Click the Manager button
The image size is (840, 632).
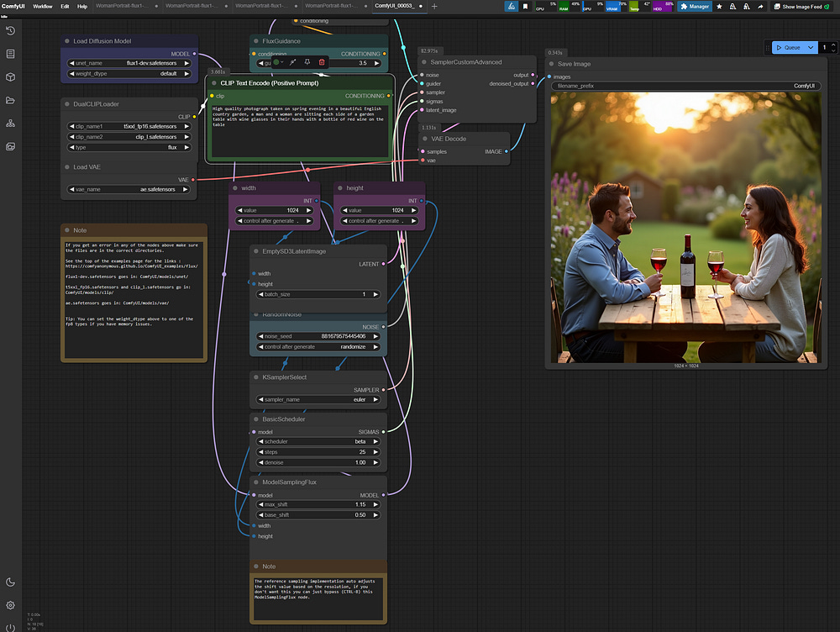click(x=695, y=6)
